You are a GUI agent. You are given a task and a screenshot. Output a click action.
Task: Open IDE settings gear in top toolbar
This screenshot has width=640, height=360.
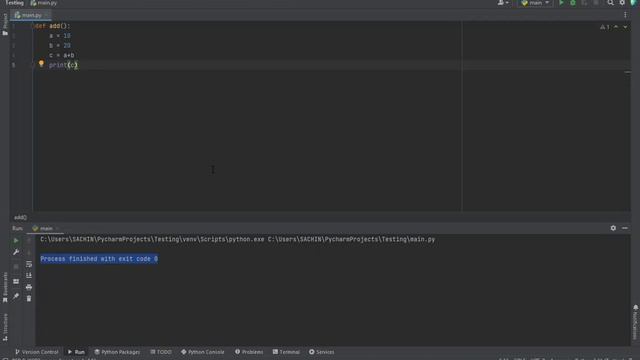tap(622, 3)
